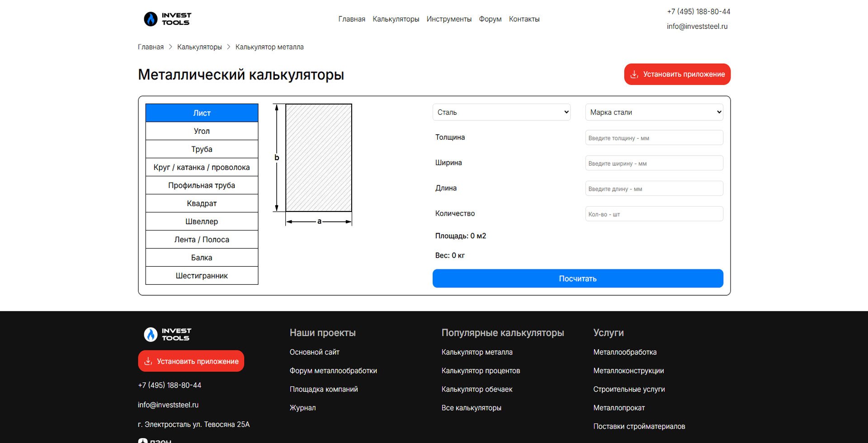Viewport: 868px width, 443px height.
Task: Click the Invest Tools header logo
Action: 167,19
